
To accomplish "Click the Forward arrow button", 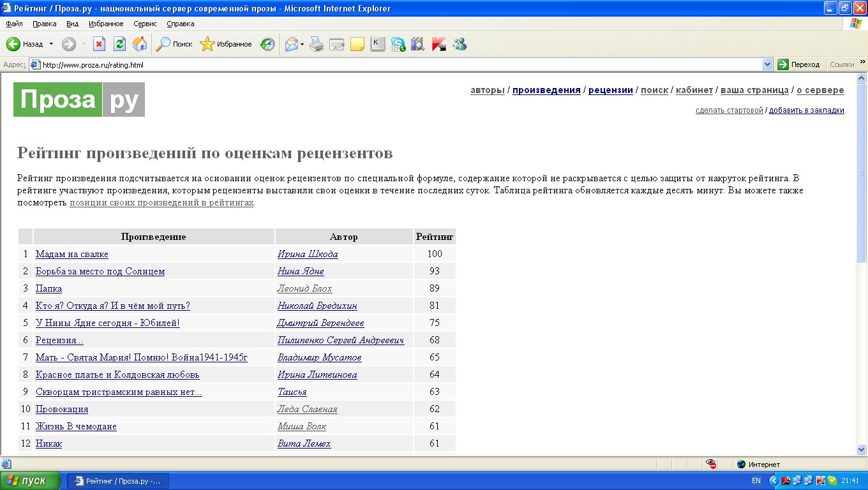I will [68, 44].
